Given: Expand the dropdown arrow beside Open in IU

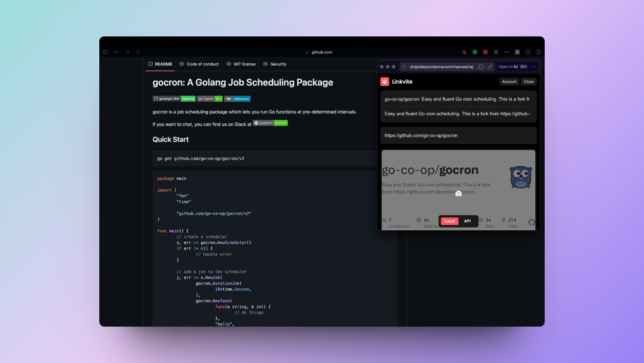Looking at the screenshot, I should point(534,66).
